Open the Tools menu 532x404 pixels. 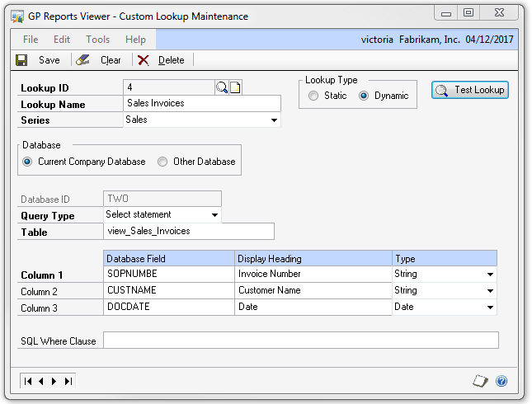coord(97,40)
